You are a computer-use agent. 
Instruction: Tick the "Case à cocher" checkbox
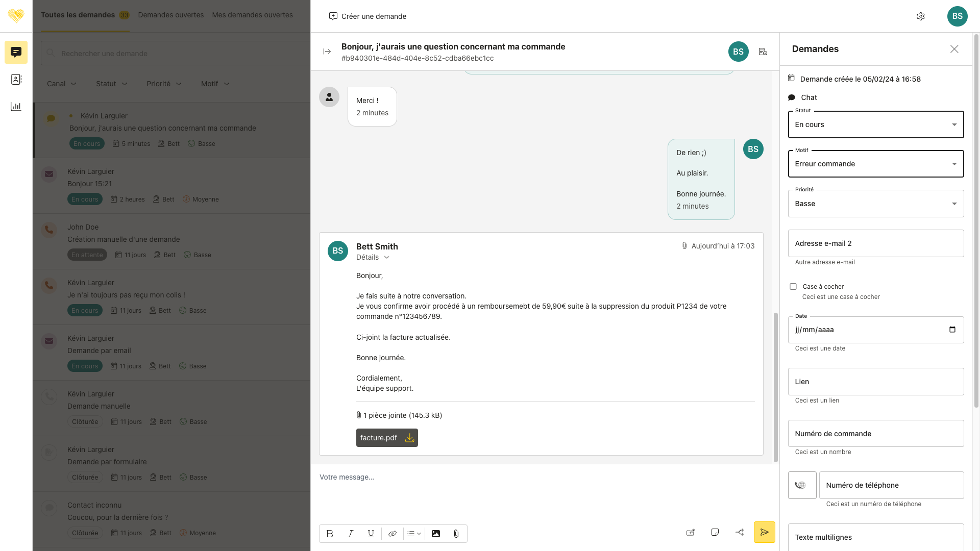click(793, 287)
